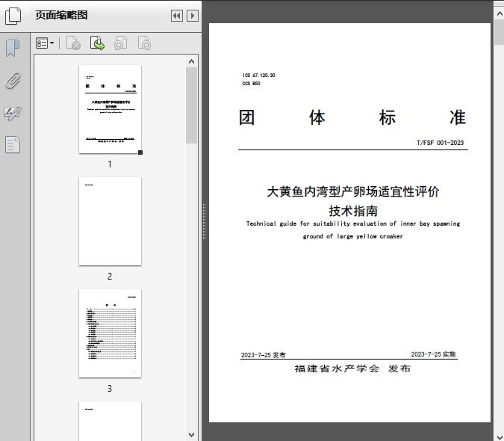Select page 1 thumbnail
Screen dimensions: 504x441
110,109
